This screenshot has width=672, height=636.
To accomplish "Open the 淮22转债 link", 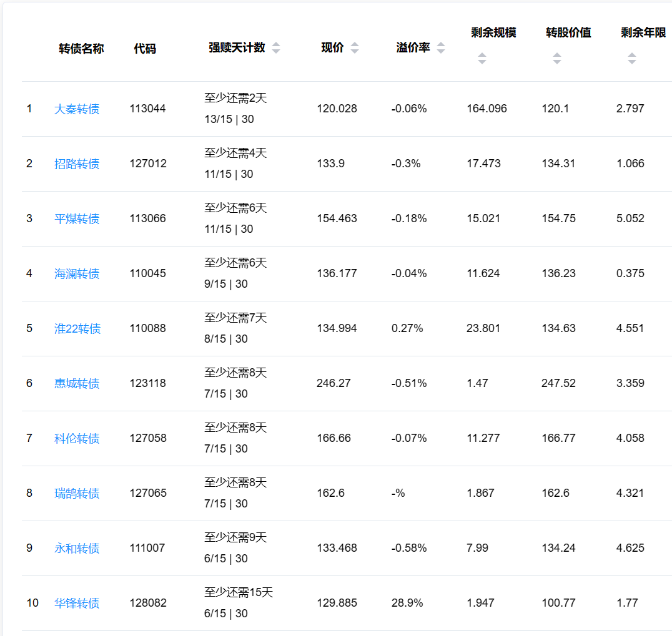I will tap(77, 329).
